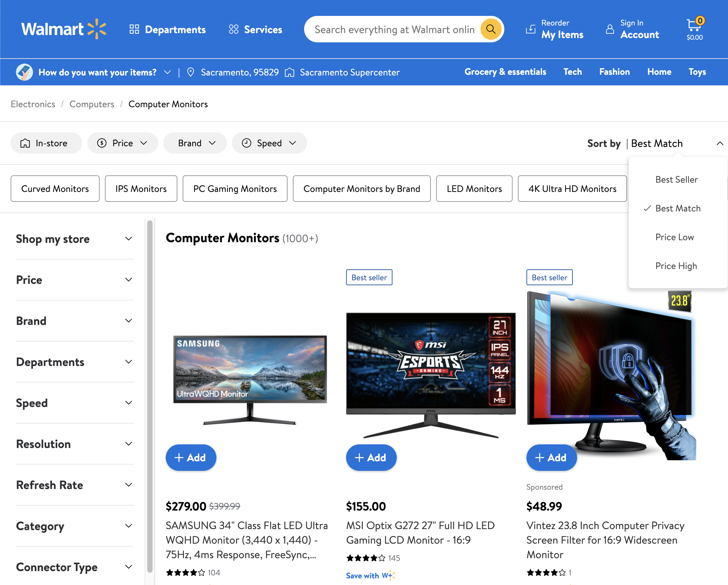Open the Brand filter dropdown
This screenshot has width=728, height=585.
(195, 143)
